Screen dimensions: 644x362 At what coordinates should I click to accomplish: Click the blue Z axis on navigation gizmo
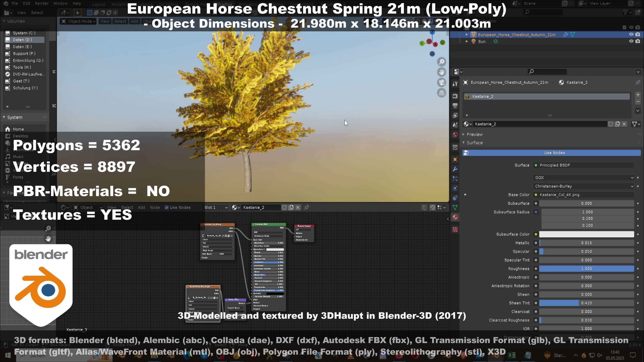(x=432, y=32)
